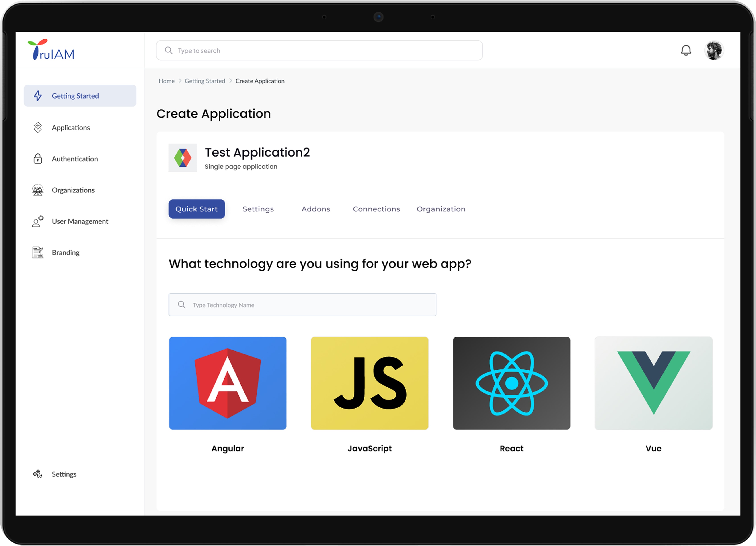The width and height of the screenshot is (756, 546).
Task: Click the Test Application2 logo icon
Action: point(183,158)
